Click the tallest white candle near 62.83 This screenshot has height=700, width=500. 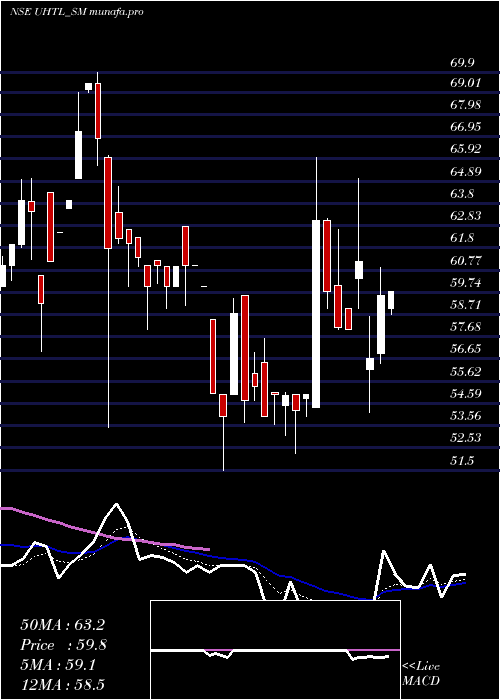click(316, 314)
